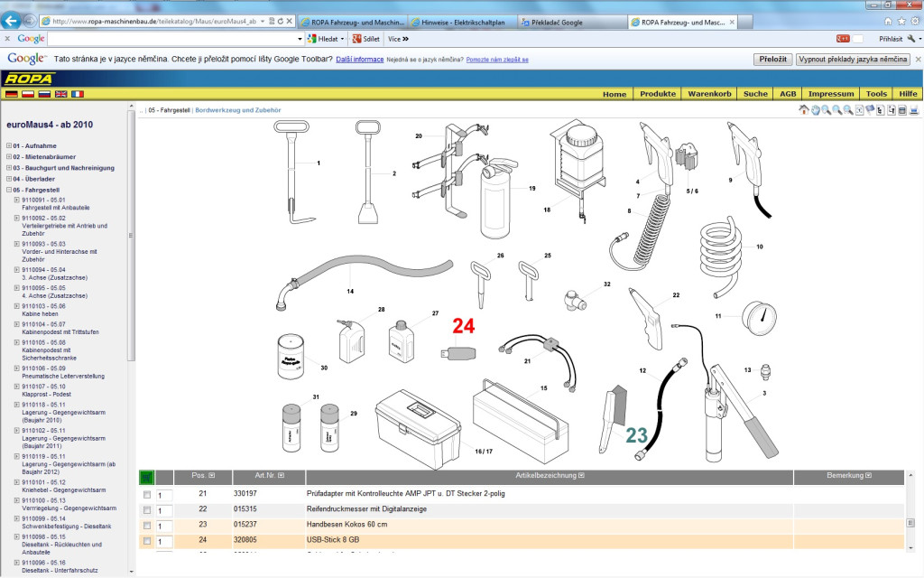Collapse the 05 - Fahrgestell tree node
The height and width of the screenshot is (578, 924).
(9, 190)
